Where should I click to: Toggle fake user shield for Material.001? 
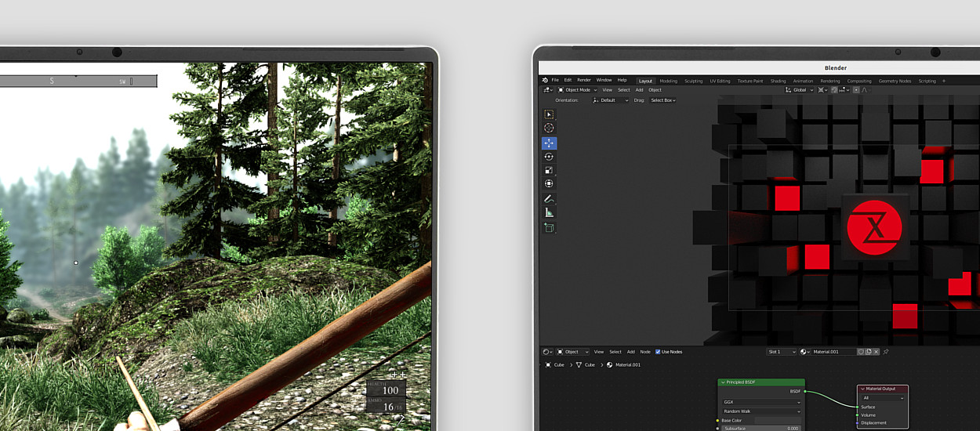(x=861, y=352)
